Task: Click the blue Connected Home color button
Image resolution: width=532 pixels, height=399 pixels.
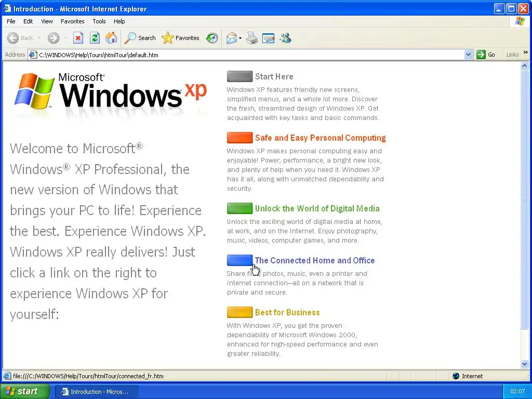Action: tap(240, 260)
